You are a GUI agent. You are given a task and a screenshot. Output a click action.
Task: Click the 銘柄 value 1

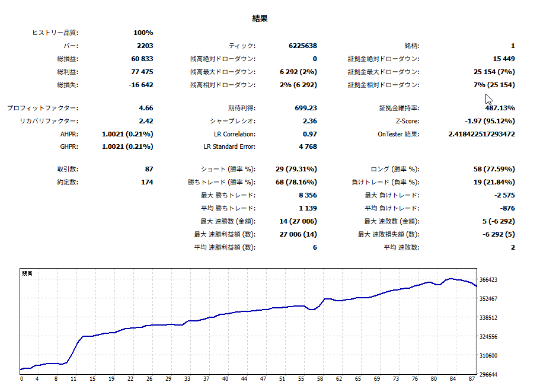(513, 46)
